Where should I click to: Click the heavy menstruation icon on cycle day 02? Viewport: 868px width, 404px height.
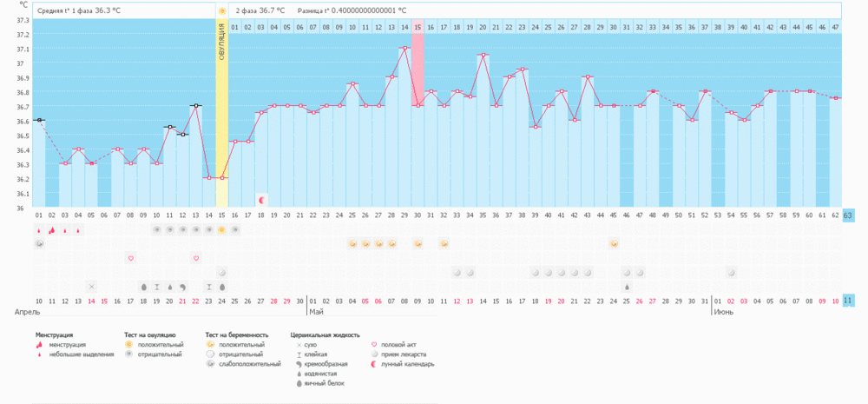52,229
